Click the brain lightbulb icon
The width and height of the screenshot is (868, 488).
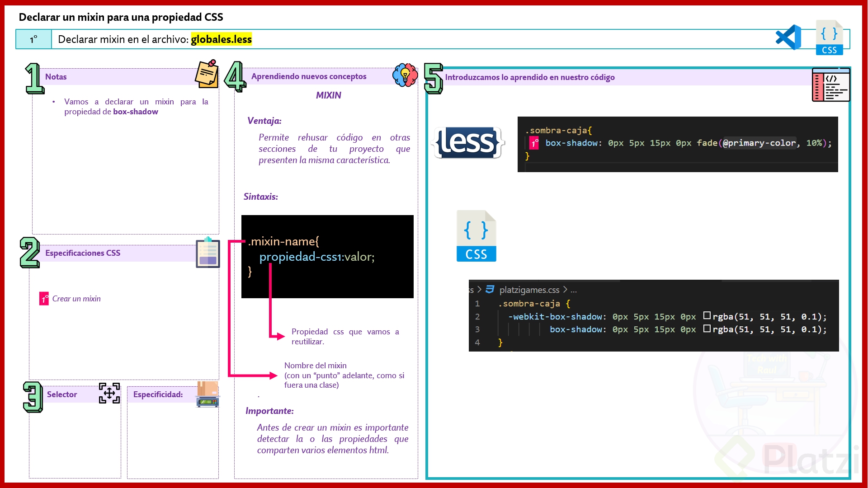405,75
